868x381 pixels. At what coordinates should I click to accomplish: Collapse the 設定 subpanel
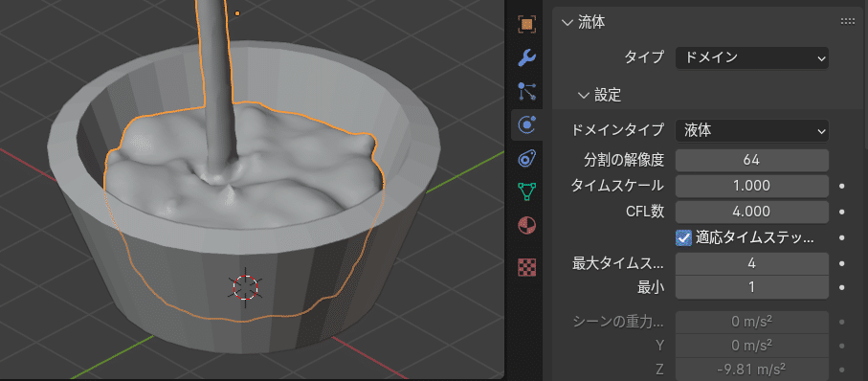coord(583,96)
